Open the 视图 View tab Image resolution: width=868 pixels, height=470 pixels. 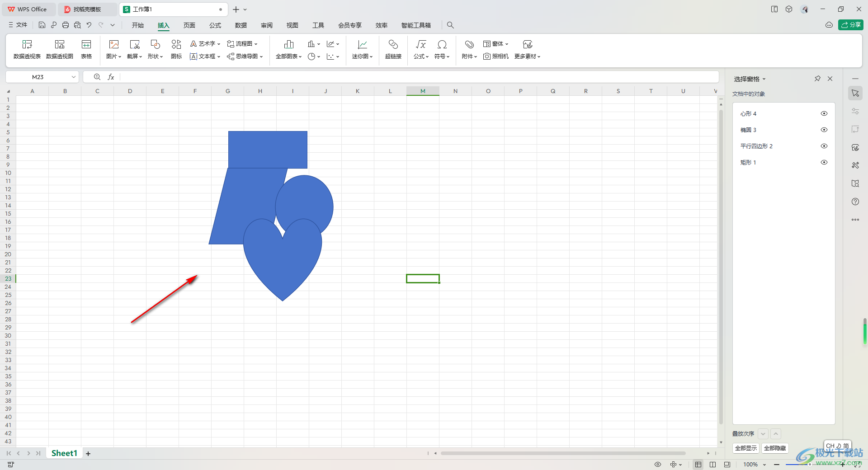click(x=292, y=25)
